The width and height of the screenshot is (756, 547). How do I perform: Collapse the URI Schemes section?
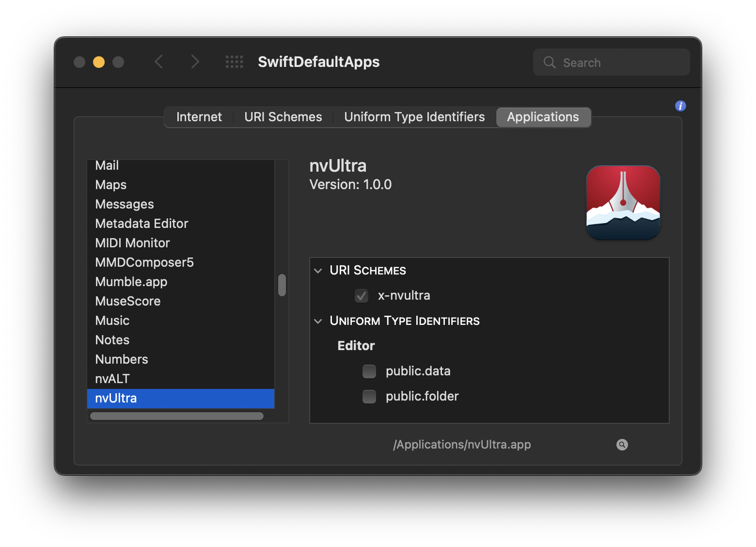coord(318,271)
